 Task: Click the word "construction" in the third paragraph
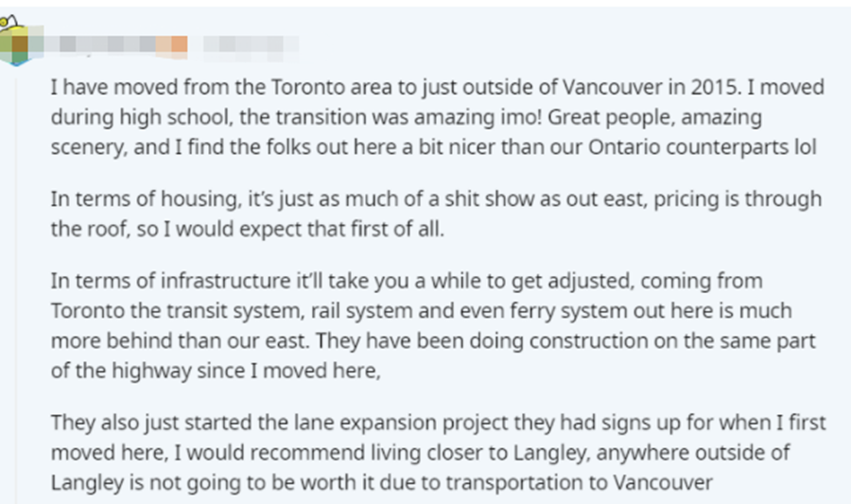588,341
